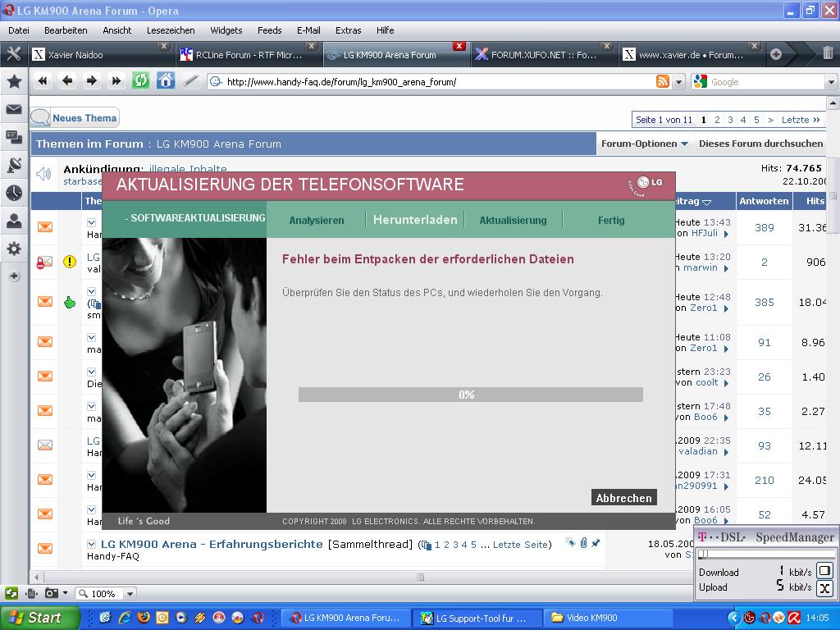The width and height of the screenshot is (840, 630).
Task: Open the closed tabs trash can
Action: tap(828, 53)
